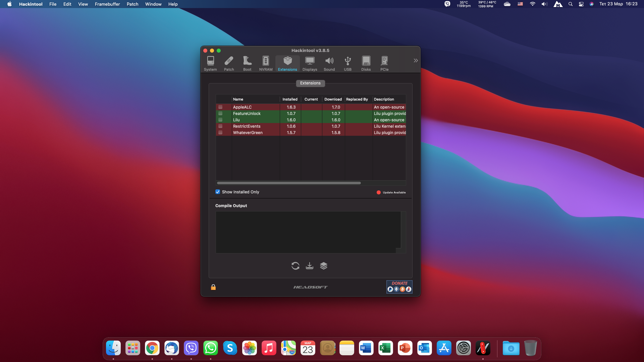Sort by the Installed column header

click(290, 99)
